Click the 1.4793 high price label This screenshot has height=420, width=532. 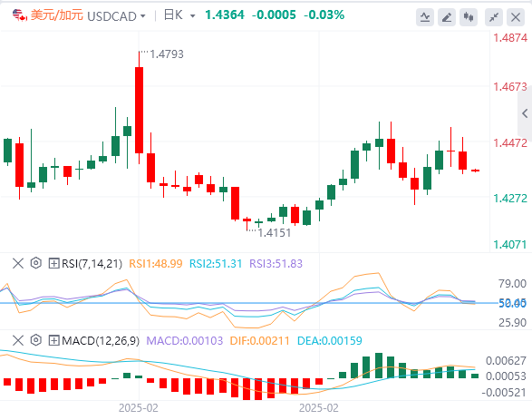(167, 54)
